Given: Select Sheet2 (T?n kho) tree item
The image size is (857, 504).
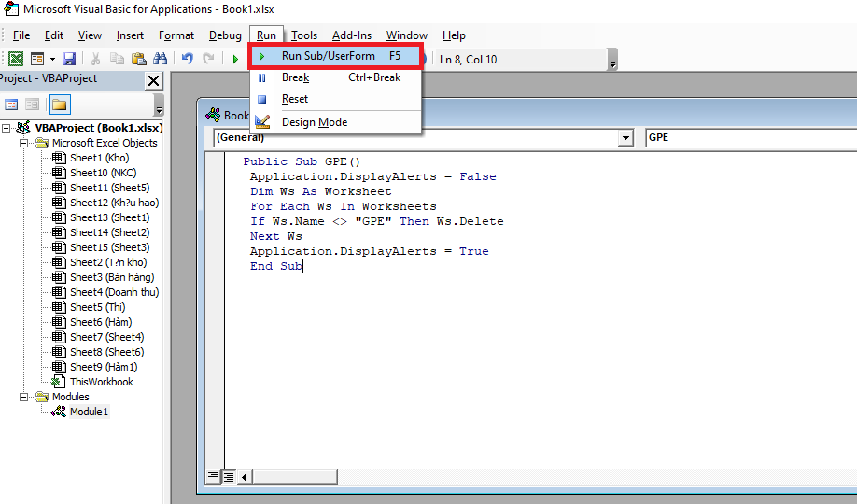Looking at the screenshot, I should [x=108, y=262].
